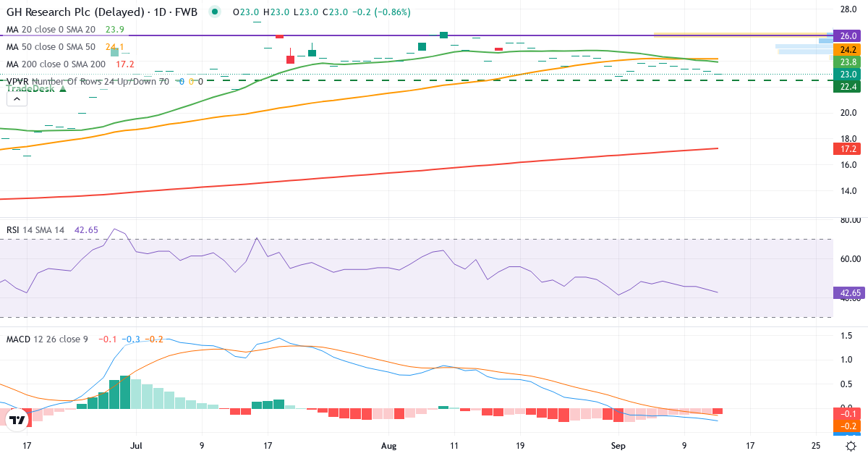Click the MA 200 value 17.2 in legend
Screen dimensions: 868x456
(124, 64)
